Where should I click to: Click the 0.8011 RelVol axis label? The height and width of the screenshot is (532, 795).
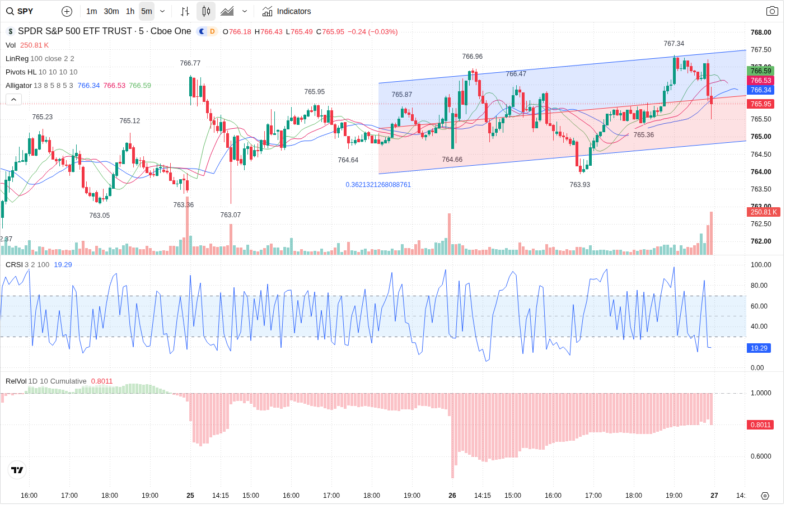point(761,425)
